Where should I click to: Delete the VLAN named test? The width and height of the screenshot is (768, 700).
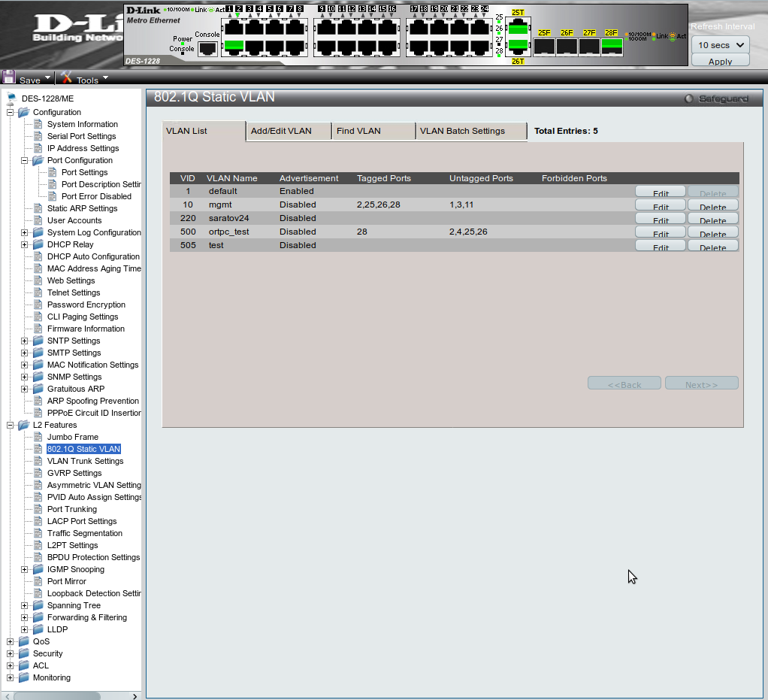coord(712,246)
